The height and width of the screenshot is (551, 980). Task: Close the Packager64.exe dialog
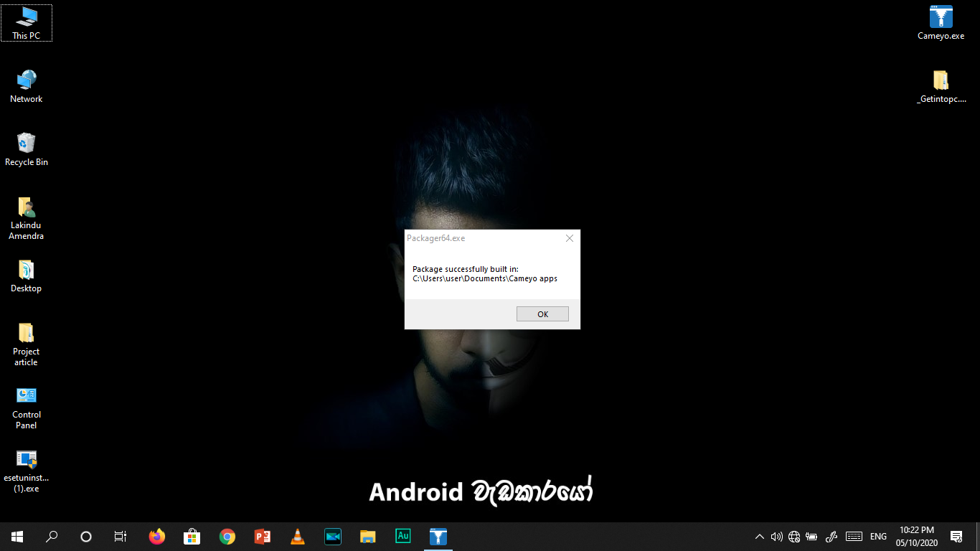[570, 238]
